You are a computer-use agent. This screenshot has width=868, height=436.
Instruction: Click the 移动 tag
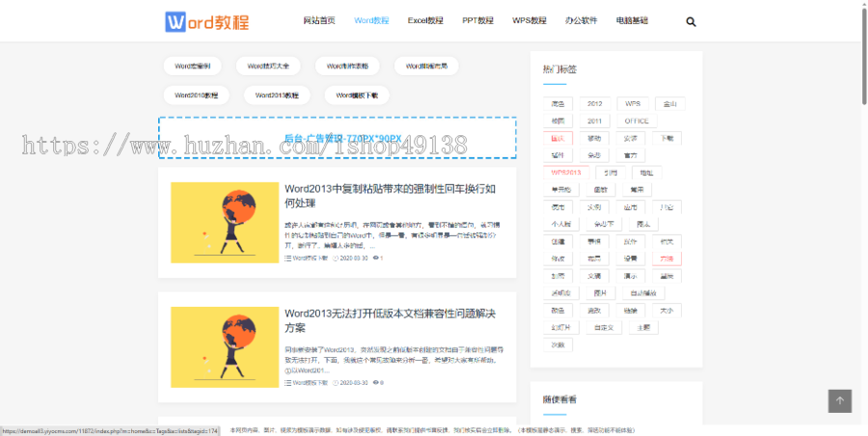[x=594, y=138]
